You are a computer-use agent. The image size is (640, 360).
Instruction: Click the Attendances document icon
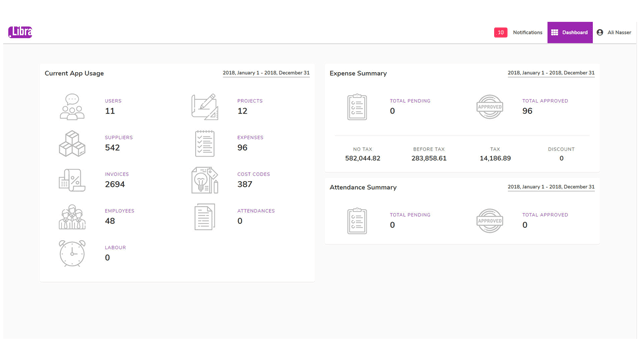click(x=204, y=217)
